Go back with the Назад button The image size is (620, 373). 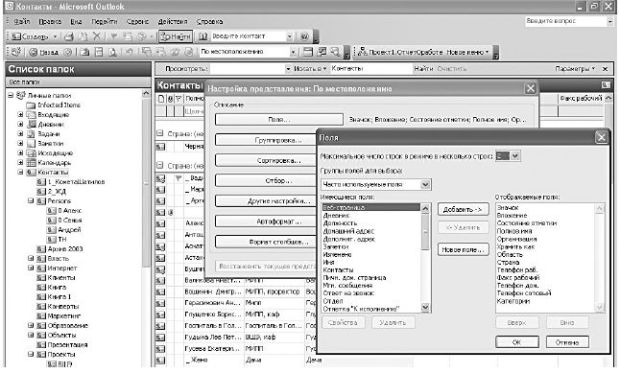click(44, 52)
